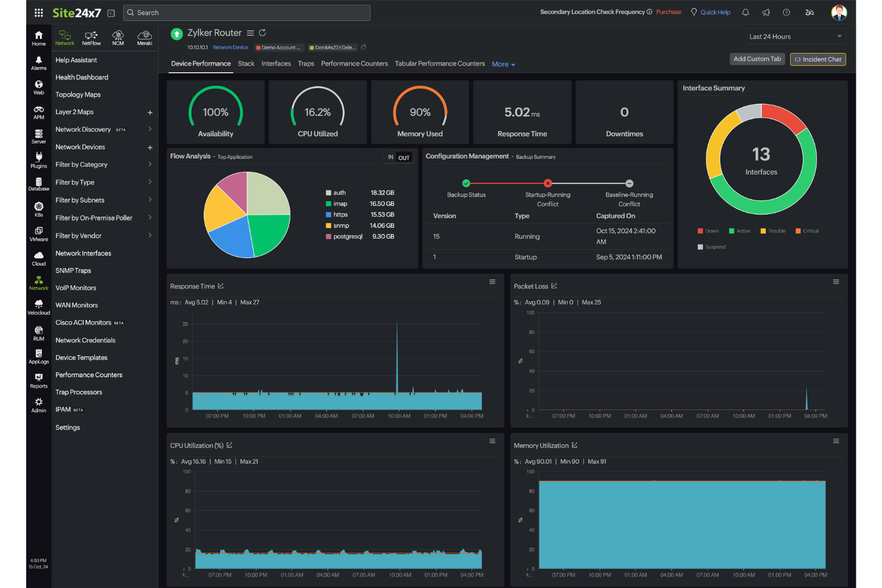Click the Startup-Running Conflict status marker
This screenshot has width=882, height=588.
(548, 183)
